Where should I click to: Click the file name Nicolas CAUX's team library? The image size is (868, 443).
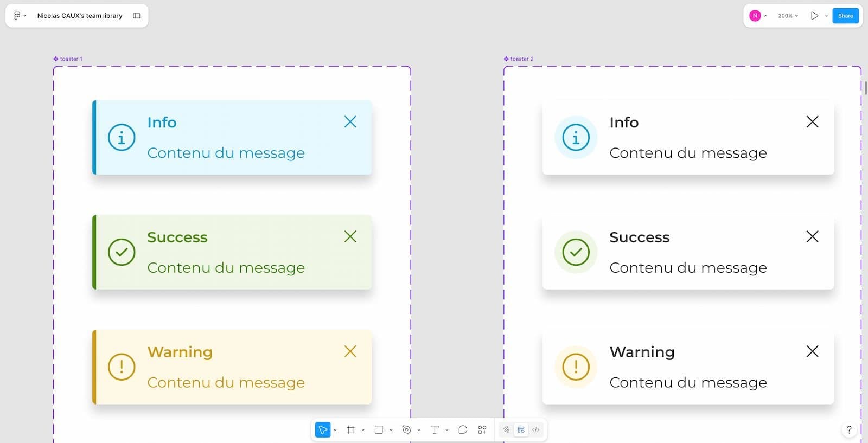pyautogui.click(x=80, y=16)
